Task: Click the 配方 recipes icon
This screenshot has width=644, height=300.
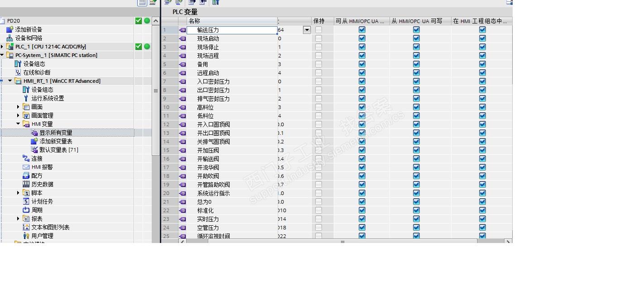Action: point(26,176)
